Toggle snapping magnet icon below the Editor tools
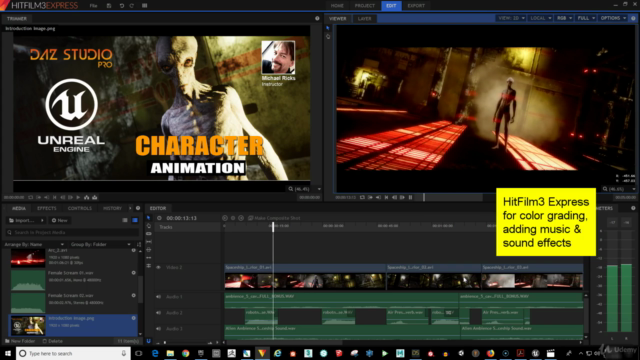 pyautogui.click(x=149, y=341)
